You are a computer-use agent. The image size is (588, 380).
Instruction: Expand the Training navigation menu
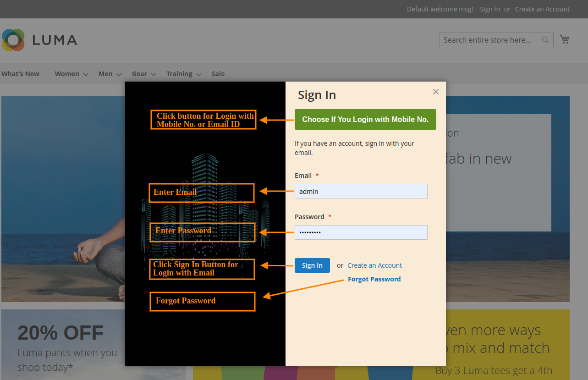[x=179, y=73]
